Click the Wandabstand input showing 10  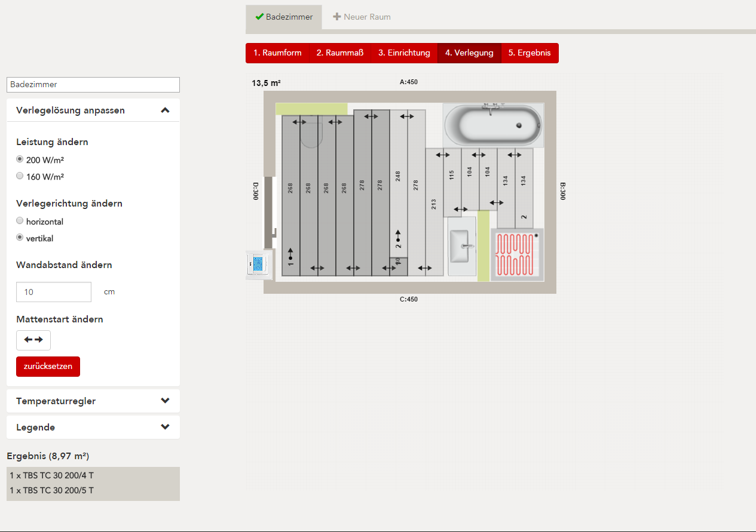(54, 292)
